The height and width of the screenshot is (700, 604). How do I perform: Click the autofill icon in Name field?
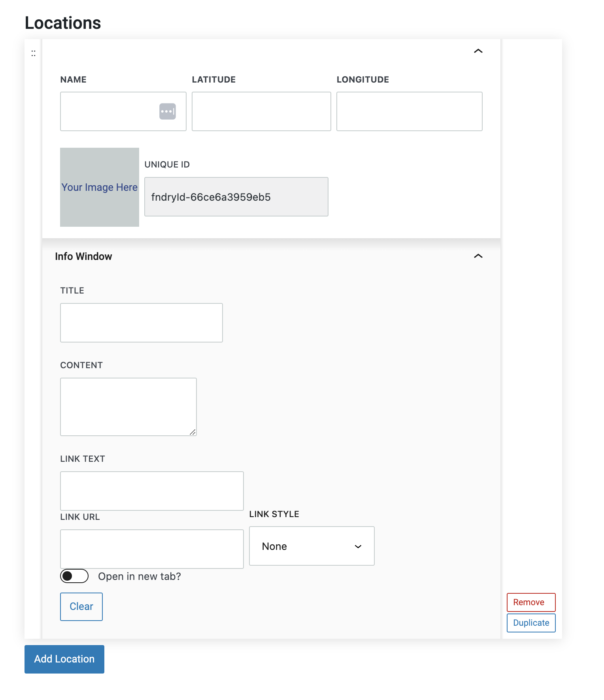pyautogui.click(x=168, y=111)
